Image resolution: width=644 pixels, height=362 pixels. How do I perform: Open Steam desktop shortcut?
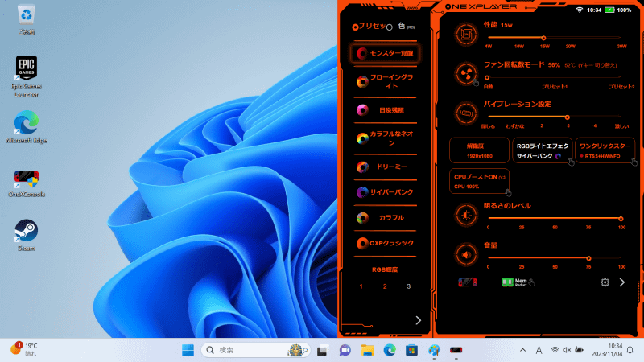(x=27, y=235)
